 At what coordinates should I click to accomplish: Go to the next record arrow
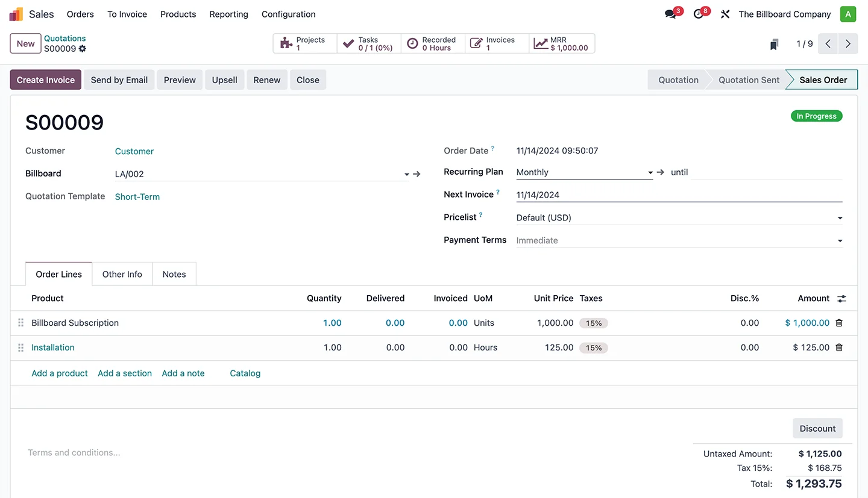848,44
